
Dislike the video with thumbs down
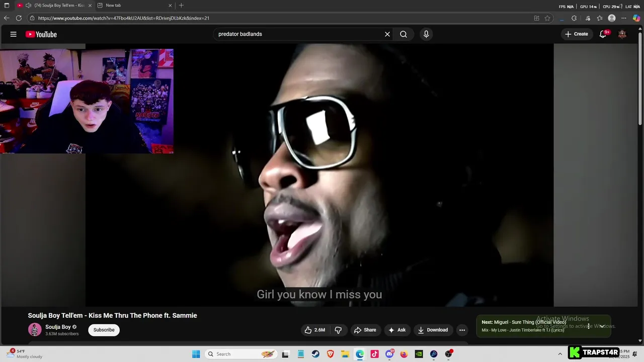pyautogui.click(x=339, y=330)
